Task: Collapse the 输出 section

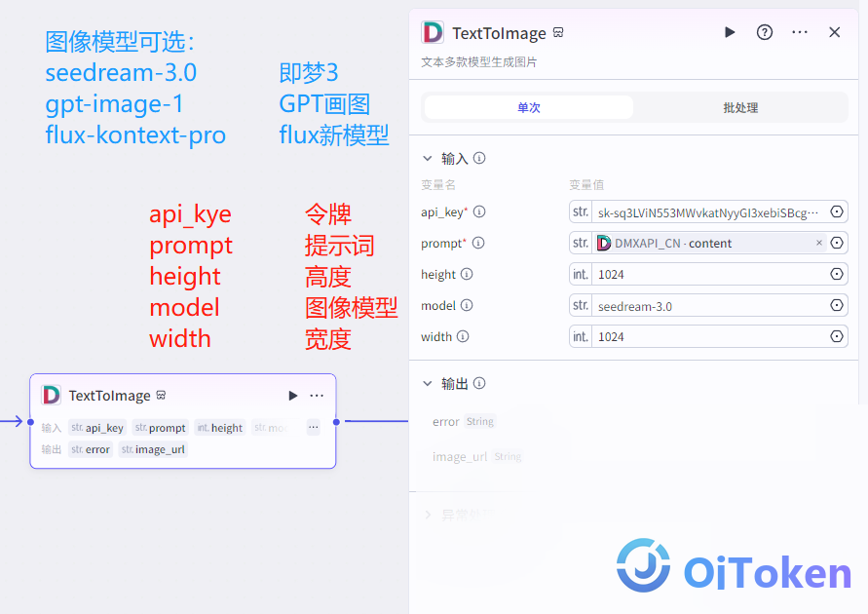Action: pos(428,383)
